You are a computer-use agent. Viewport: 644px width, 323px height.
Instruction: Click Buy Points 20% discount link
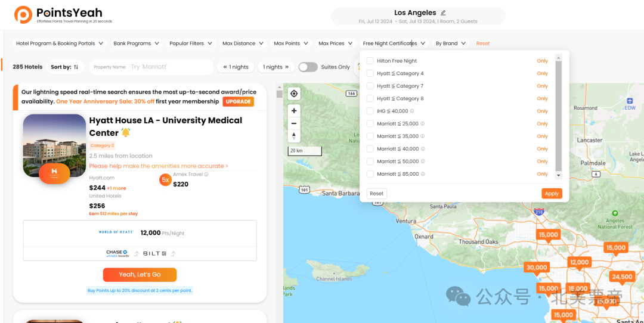pyautogui.click(x=140, y=290)
